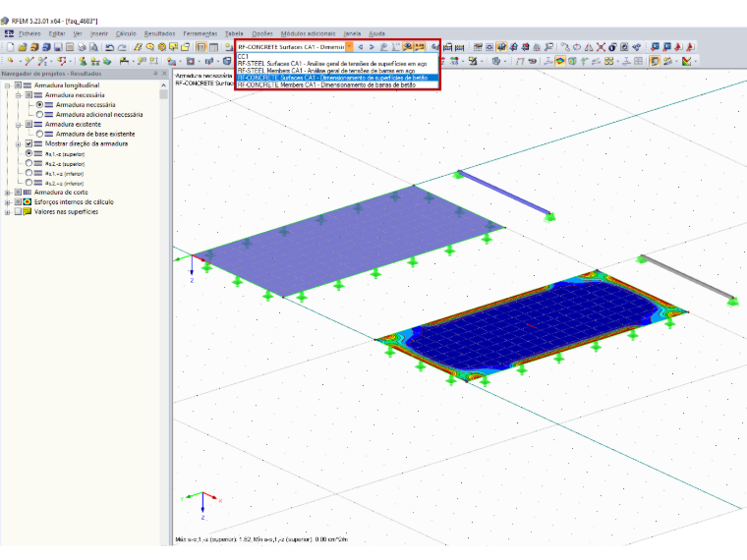Click the isometric colored surface view icon

(560, 61)
